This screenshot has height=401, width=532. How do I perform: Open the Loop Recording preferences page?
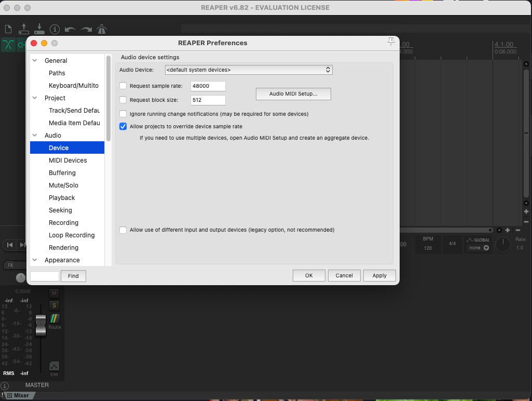coord(72,235)
